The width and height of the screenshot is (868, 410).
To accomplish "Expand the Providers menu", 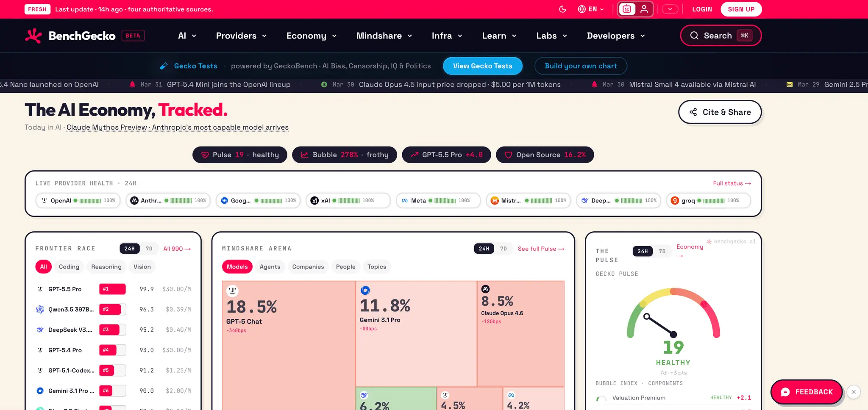I will [241, 36].
